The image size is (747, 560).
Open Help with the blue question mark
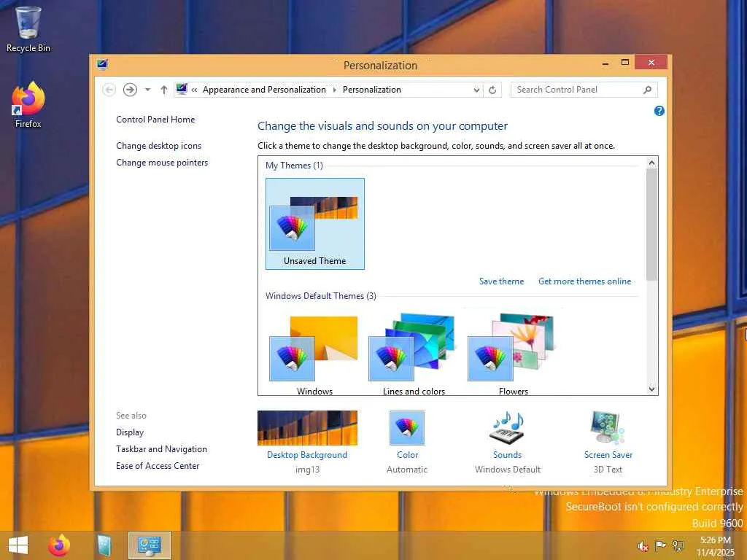click(659, 111)
